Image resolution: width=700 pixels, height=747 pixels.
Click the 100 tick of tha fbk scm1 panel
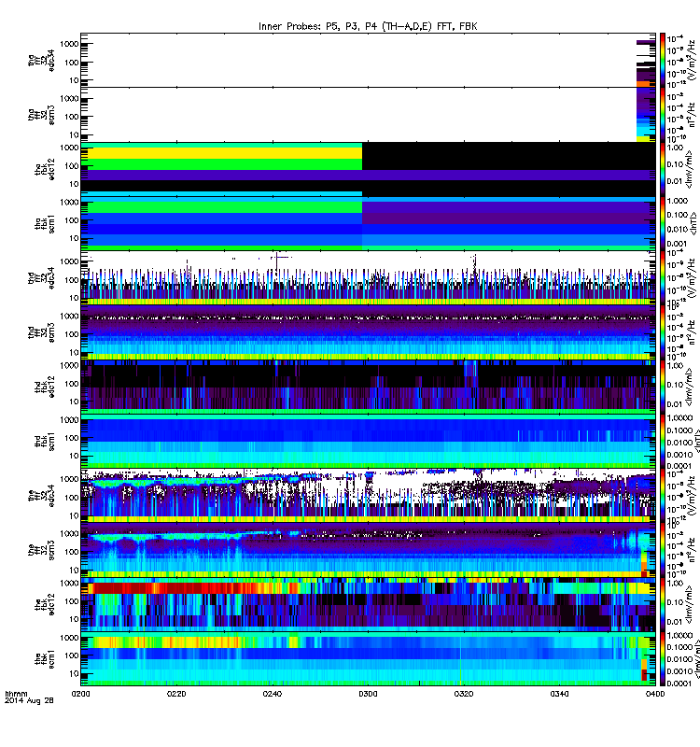click(x=72, y=220)
